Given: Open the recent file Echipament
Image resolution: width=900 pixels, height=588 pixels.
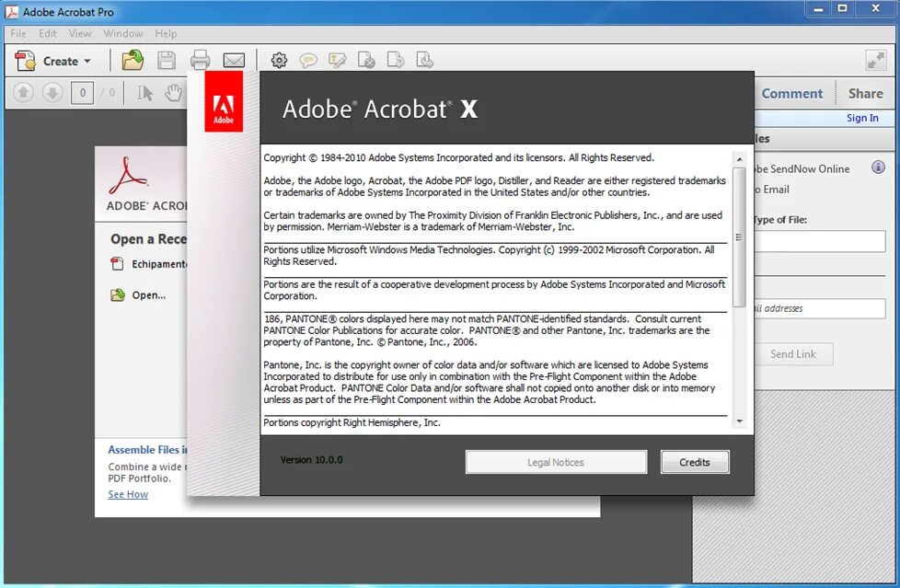Looking at the screenshot, I should coord(159,264).
